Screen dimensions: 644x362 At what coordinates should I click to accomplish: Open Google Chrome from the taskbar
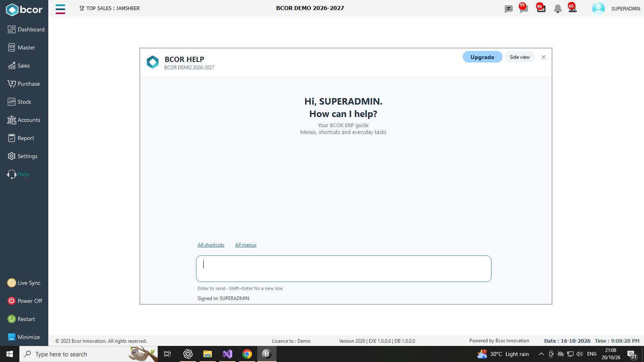[247, 354]
